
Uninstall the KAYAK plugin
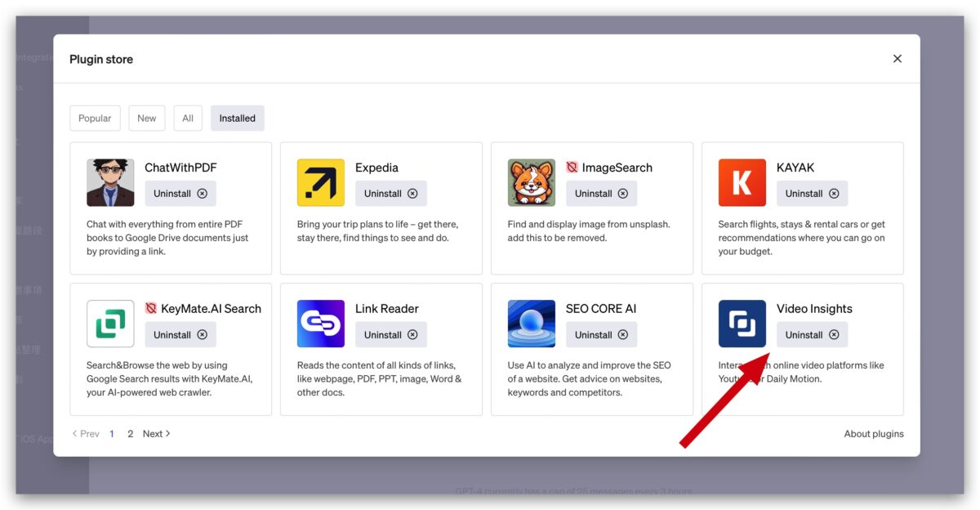(813, 194)
